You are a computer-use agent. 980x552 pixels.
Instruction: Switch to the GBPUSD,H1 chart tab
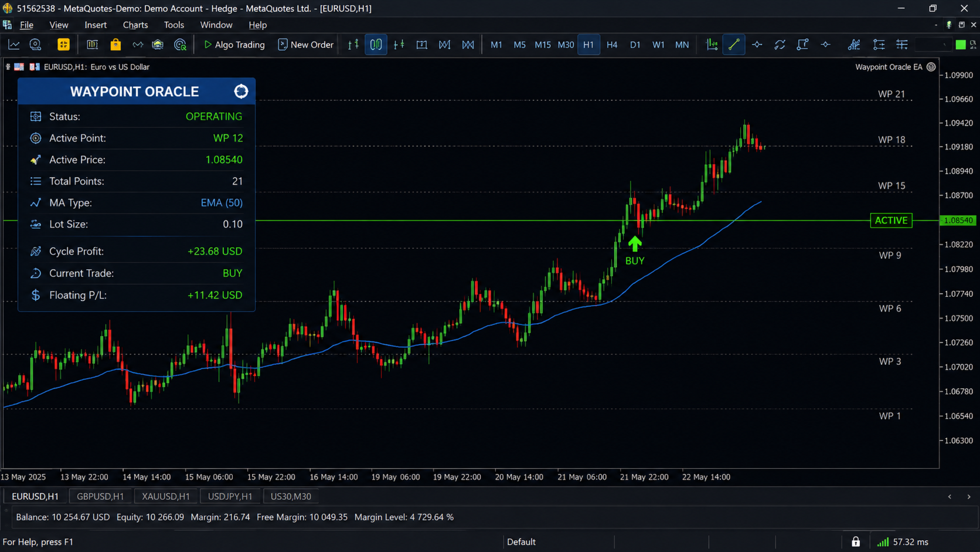click(100, 496)
